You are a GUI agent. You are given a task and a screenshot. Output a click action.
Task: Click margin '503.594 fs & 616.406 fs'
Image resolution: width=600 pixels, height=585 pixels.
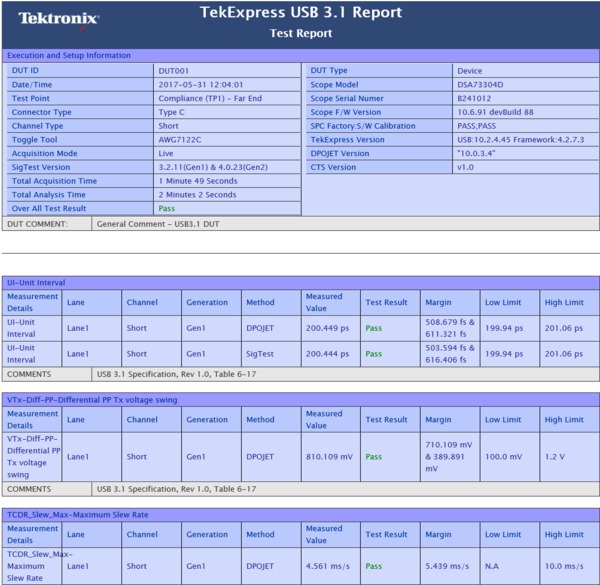[450, 354]
